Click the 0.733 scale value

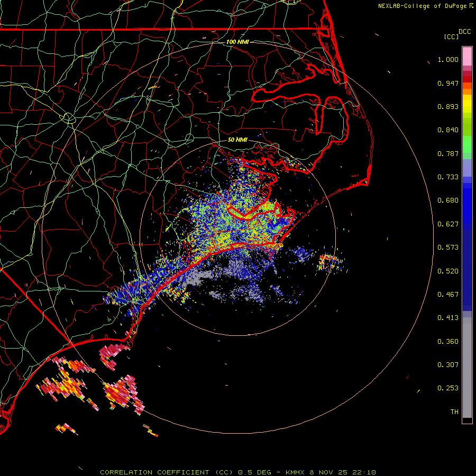(x=448, y=177)
